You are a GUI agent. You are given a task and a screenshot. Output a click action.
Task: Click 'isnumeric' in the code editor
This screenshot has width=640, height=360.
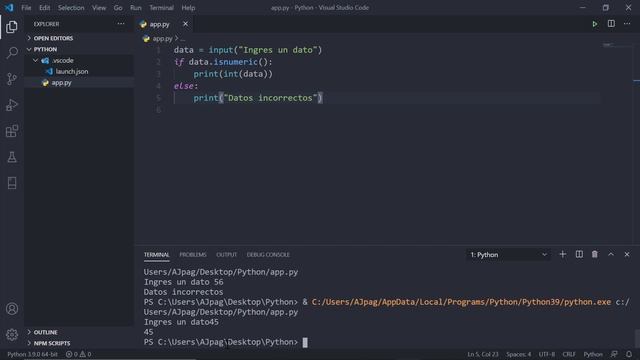(x=236, y=62)
